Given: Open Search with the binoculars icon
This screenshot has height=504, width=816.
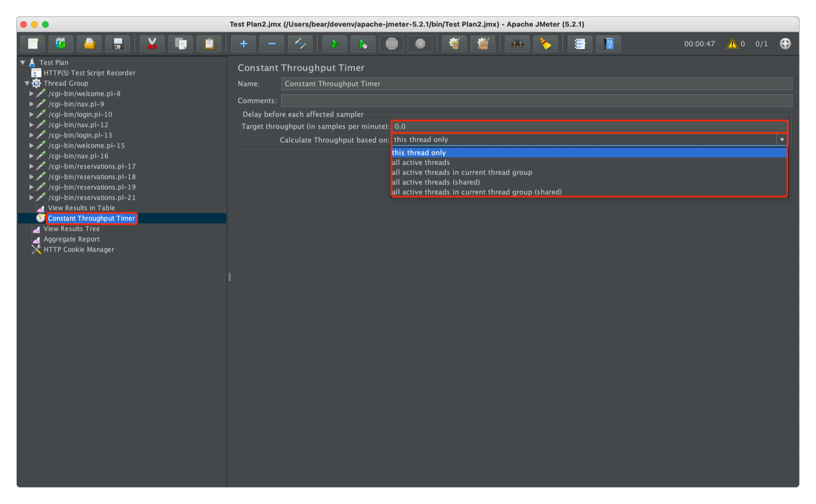Looking at the screenshot, I should (x=517, y=44).
